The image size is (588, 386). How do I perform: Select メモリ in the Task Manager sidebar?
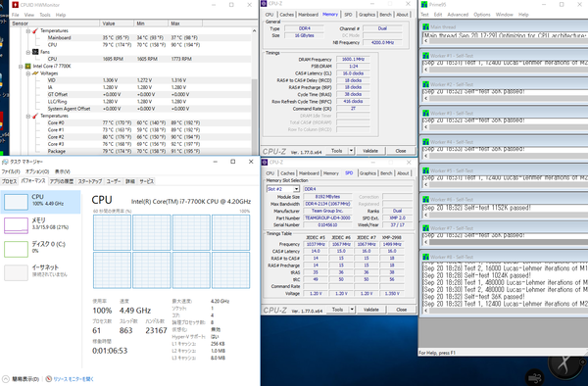pos(40,225)
